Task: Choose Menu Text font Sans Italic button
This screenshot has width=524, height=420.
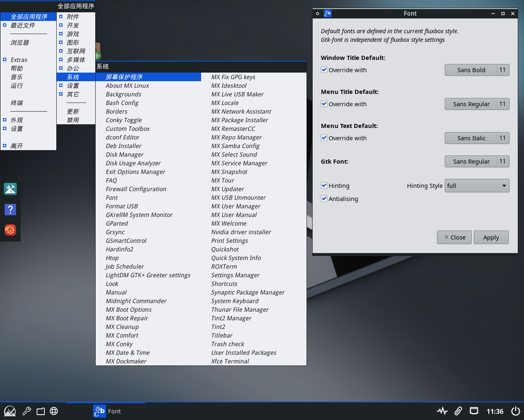Action: pos(477,138)
